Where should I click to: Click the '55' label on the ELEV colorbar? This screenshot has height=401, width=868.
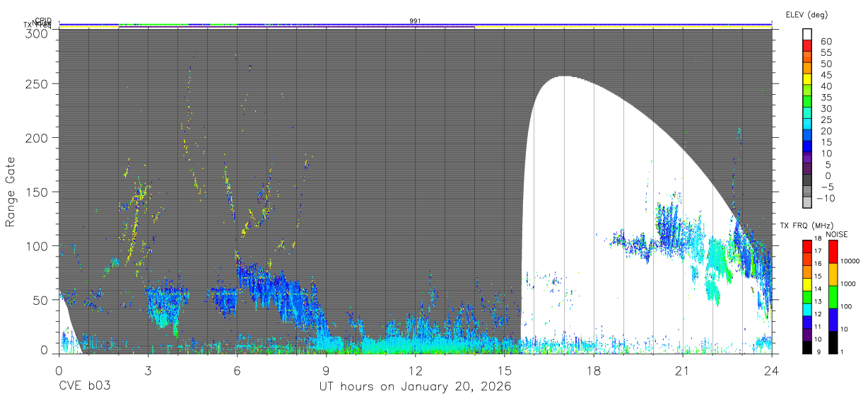click(x=826, y=52)
